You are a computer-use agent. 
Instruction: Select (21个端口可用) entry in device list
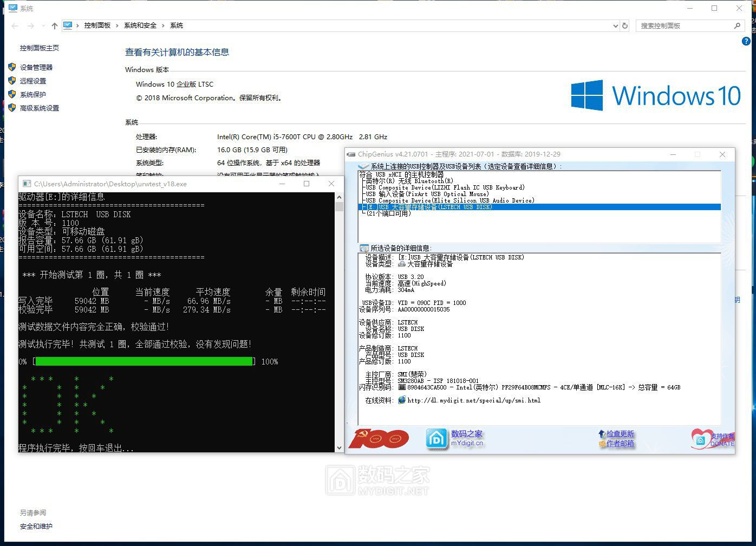[389, 214]
